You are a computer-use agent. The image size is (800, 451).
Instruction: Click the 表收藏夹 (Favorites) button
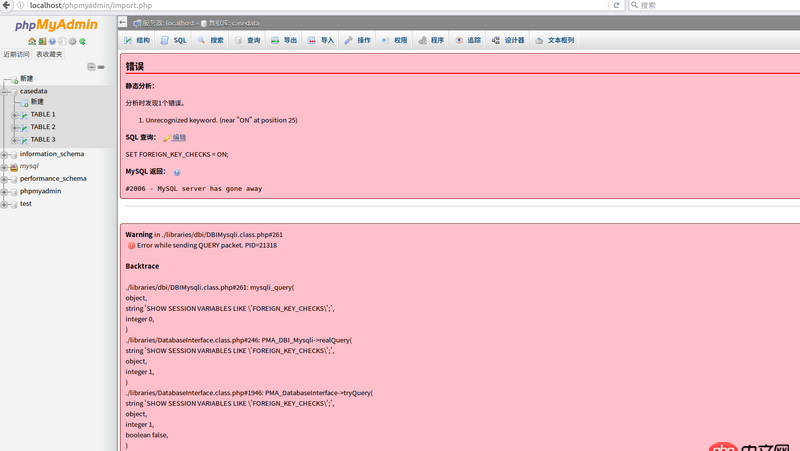49,54
